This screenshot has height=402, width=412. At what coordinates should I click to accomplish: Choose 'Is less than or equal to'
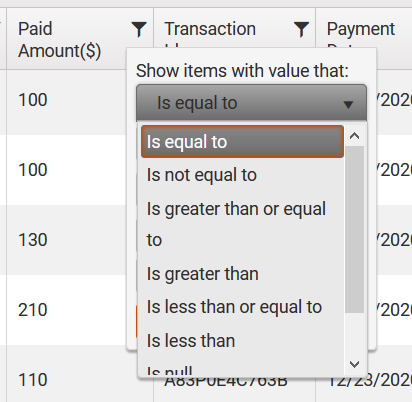tap(242, 307)
